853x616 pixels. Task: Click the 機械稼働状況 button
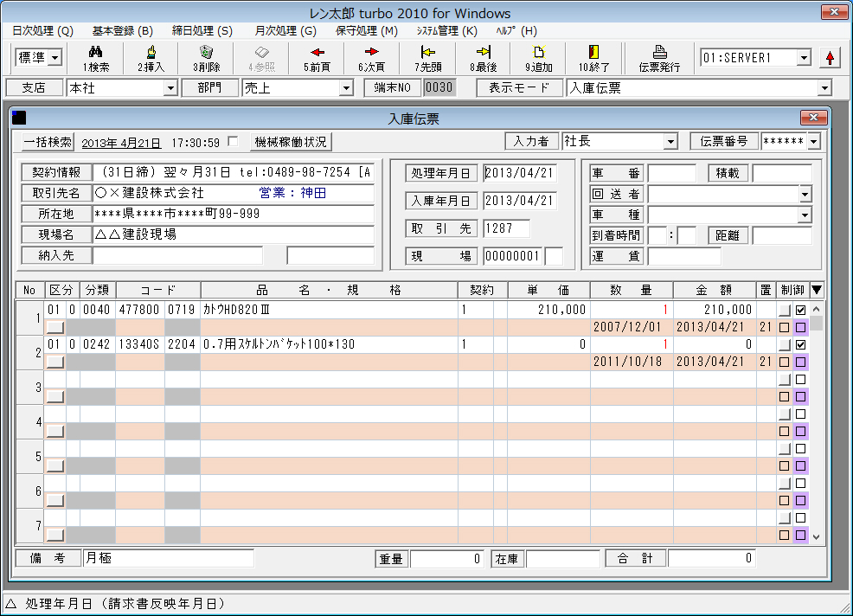291,142
